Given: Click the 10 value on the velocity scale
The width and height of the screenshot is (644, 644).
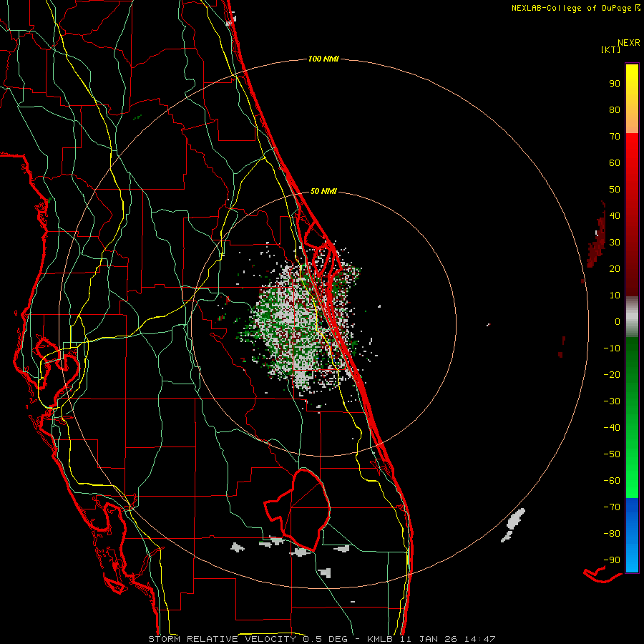Looking at the screenshot, I should click(615, 296).
